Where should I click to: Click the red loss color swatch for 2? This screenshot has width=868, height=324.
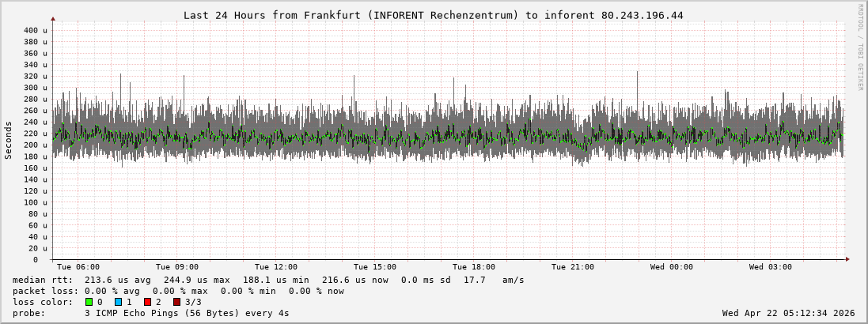tap(147, 302)
